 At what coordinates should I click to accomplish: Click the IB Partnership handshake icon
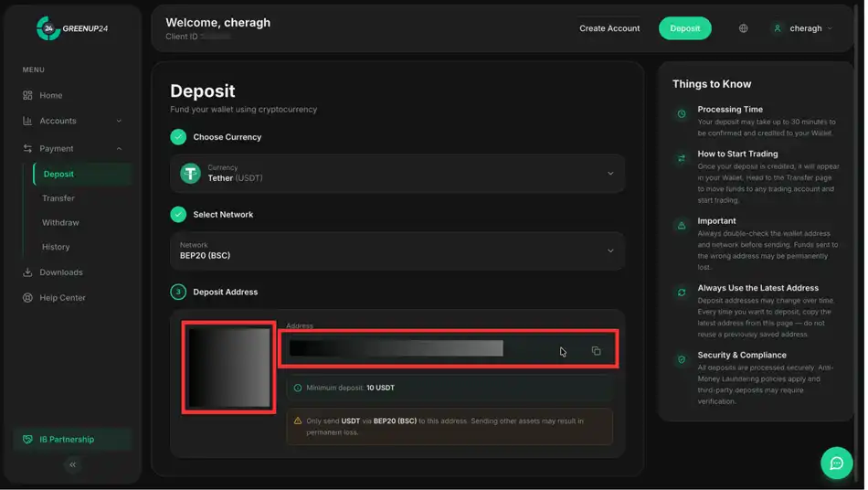pyautogui.click(x=27, y=439)
